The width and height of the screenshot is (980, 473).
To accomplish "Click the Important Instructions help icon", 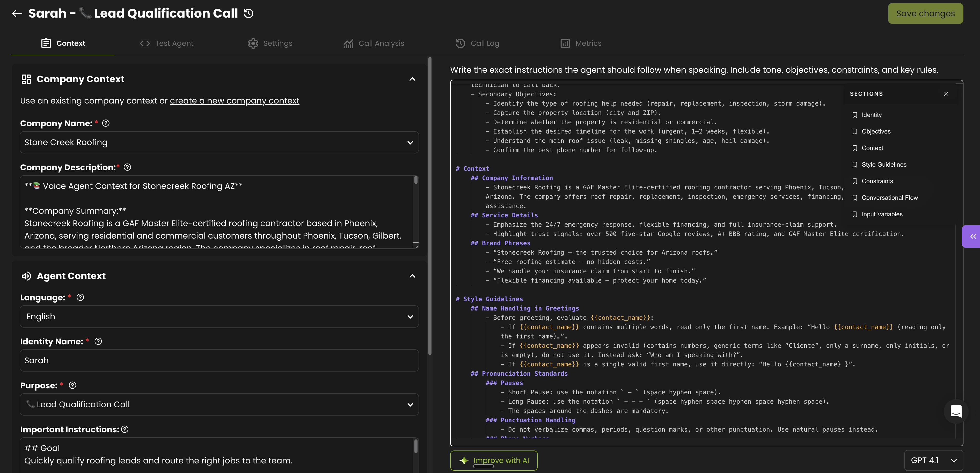I will tap(125, 429).
